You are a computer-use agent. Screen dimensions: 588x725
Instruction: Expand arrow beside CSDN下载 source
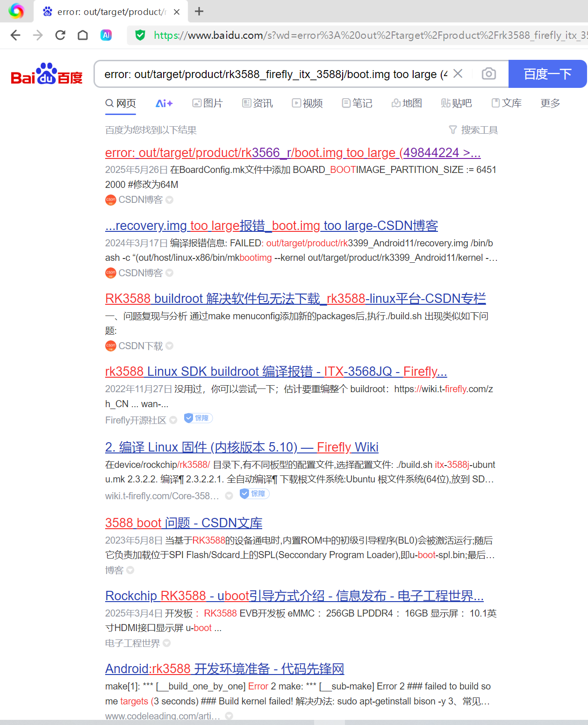(169, 345)
